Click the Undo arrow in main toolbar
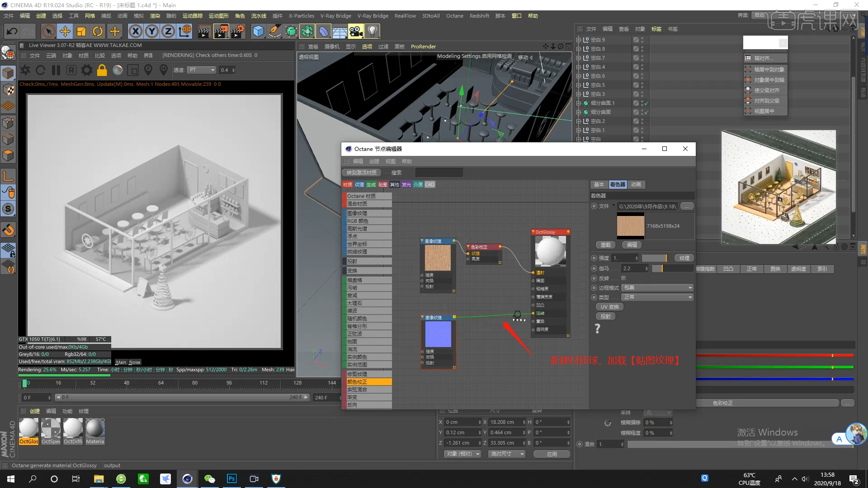The height and width of the screenshot is (488, 868). 12,31
